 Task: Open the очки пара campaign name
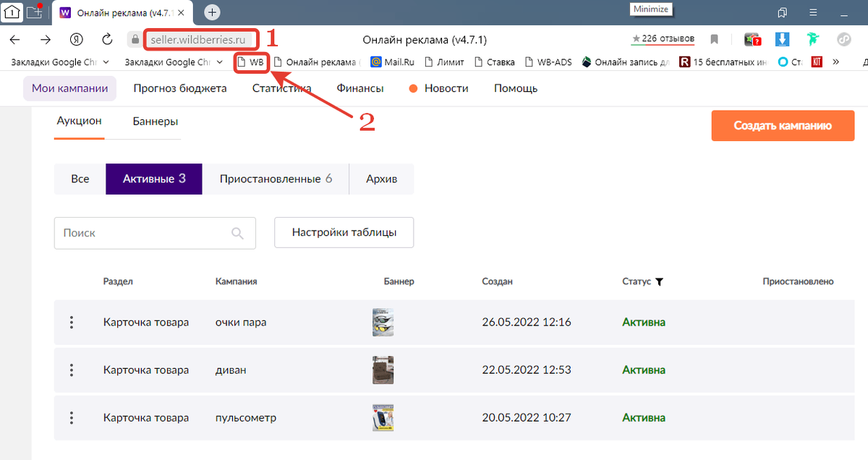click(241, 323)
